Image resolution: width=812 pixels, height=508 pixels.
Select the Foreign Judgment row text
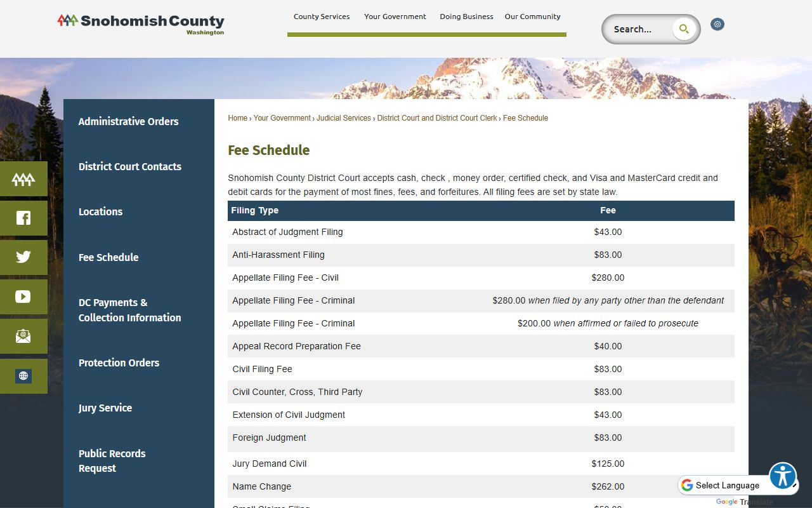(270, 438)
